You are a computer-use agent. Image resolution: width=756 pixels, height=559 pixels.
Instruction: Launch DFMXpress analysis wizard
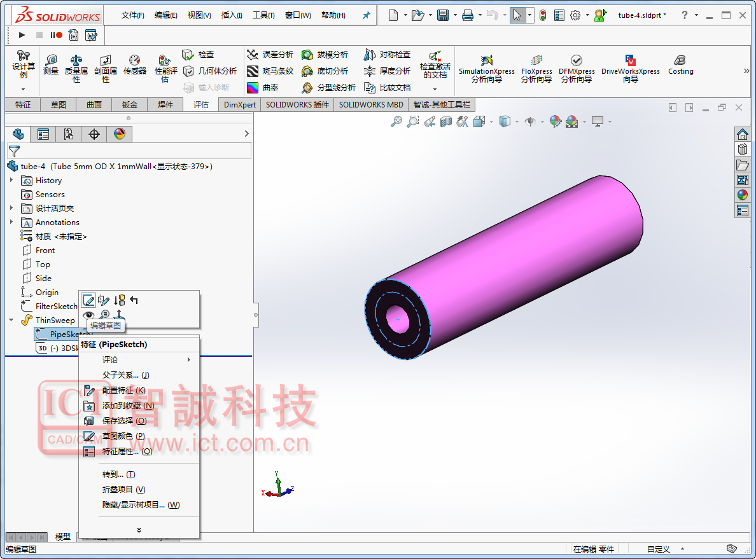click(x=577, y=68)
